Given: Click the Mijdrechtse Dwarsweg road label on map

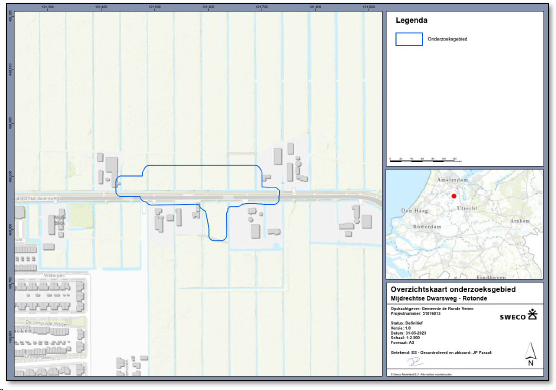Looking at the screenshot, I should tap(37, 199).
